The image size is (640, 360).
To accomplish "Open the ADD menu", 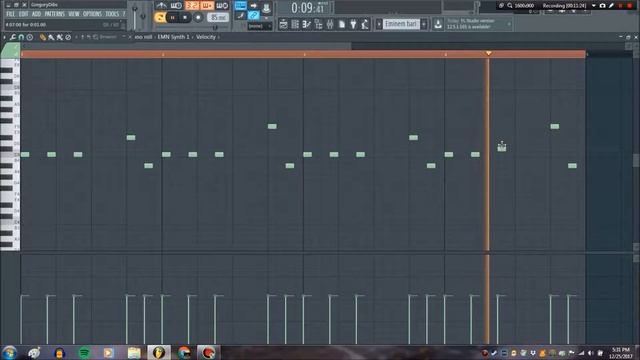I will (x=36, y=14).
